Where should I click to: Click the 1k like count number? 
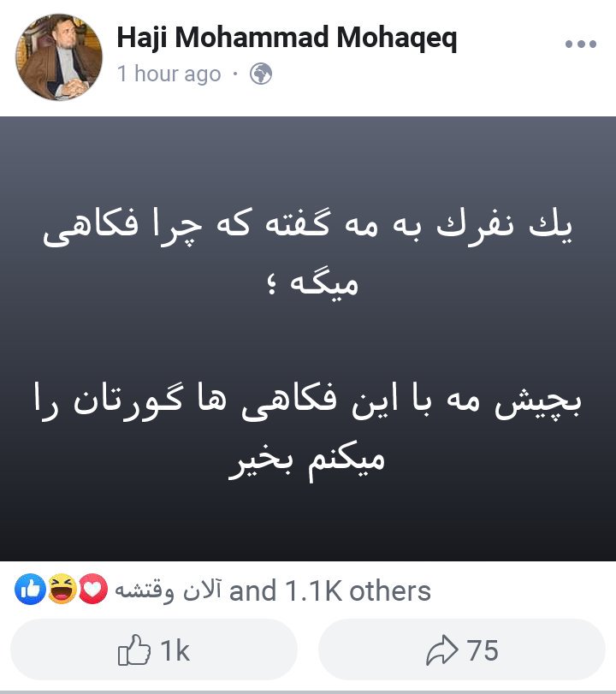point(175,650)
